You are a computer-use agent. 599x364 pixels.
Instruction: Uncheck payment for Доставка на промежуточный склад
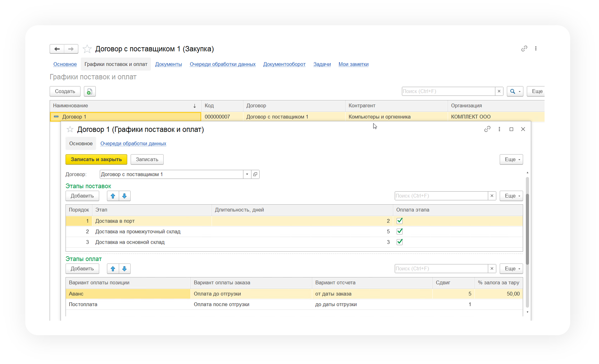tap(399, 231)
